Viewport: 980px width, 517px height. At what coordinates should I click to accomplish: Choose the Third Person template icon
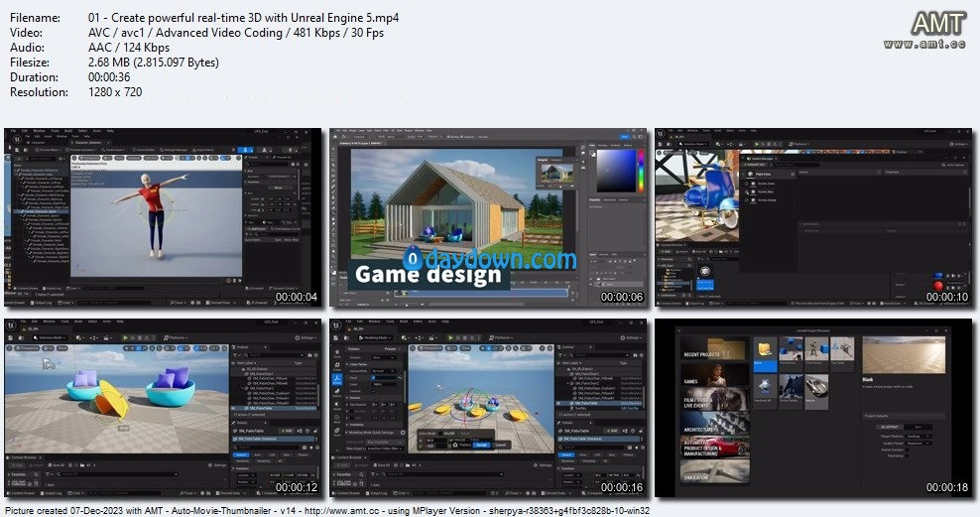pyautogui.click(x=817, y=349)
